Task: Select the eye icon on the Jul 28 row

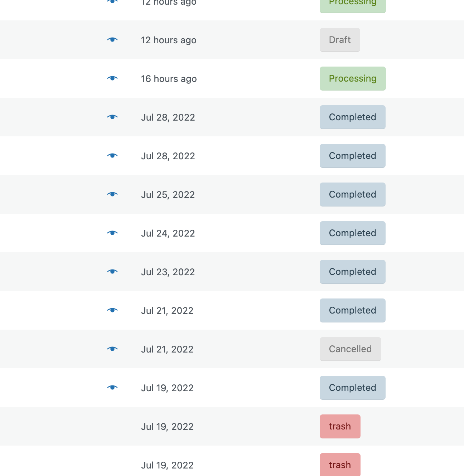Action: click(x=112, y=117)
